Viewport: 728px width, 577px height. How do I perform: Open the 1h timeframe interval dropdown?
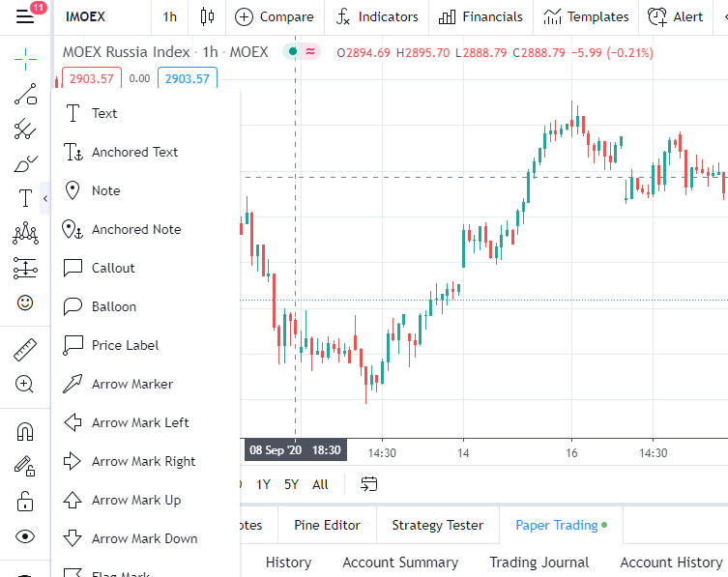(170, 16)
